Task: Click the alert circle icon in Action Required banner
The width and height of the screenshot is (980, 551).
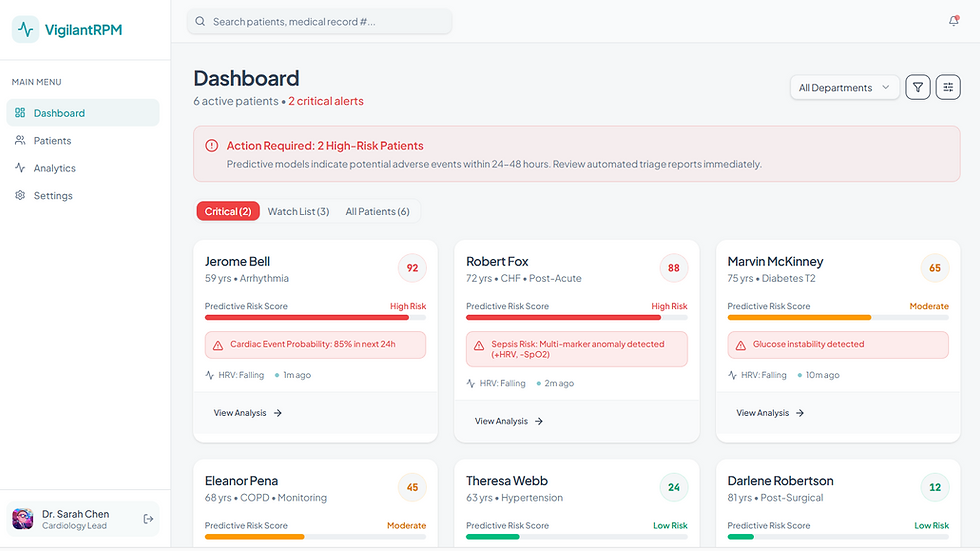Action: click(x=212, y=146)
